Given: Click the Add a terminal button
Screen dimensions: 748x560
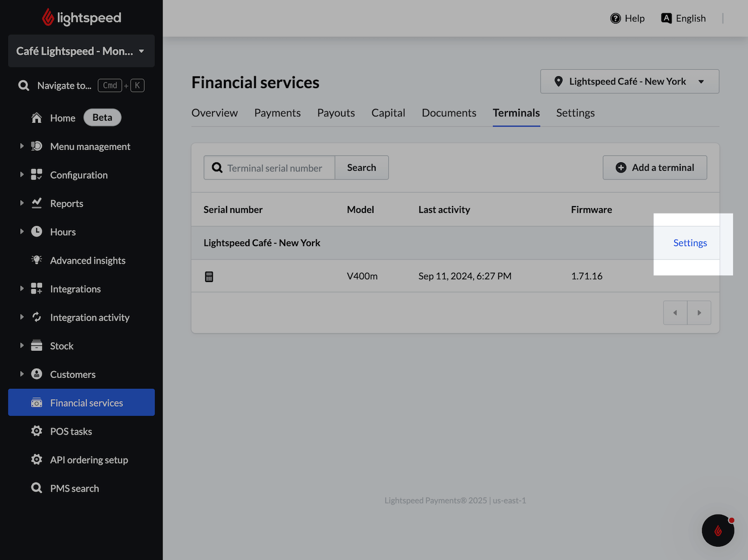Looking at the screenshot, I should 654,168.
